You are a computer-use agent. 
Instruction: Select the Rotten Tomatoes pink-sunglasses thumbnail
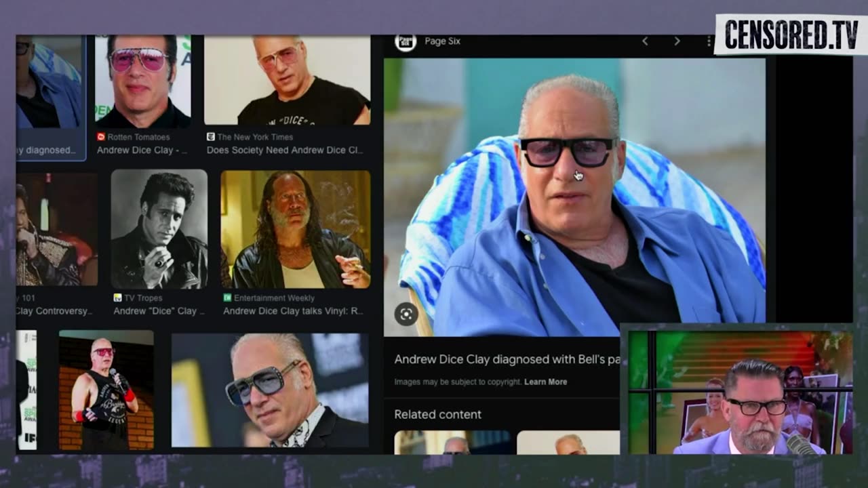[143, 81]
